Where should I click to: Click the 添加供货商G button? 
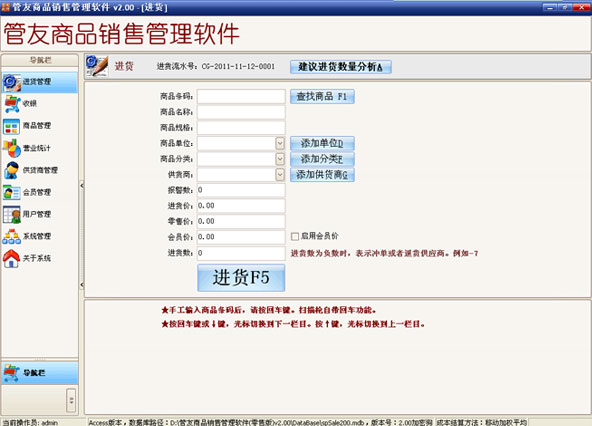322,175
